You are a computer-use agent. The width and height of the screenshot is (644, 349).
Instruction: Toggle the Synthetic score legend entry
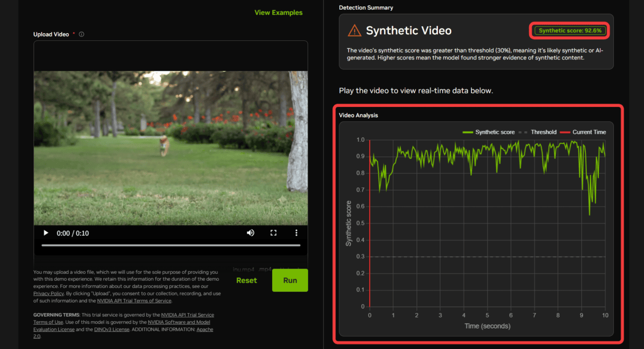[x=488, y=132]
